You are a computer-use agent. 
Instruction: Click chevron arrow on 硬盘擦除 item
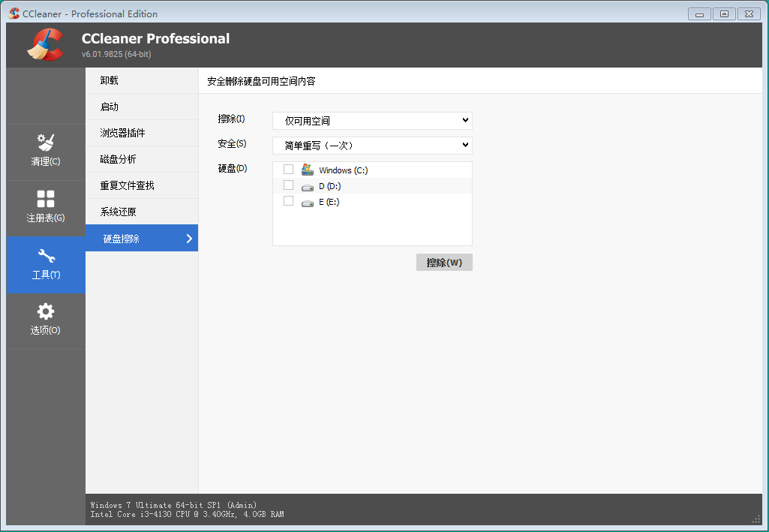(x=189, y=239)
